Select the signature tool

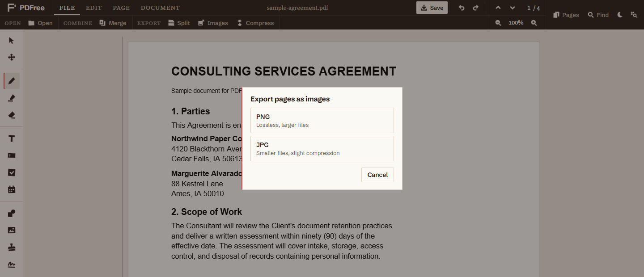point(12,264)
